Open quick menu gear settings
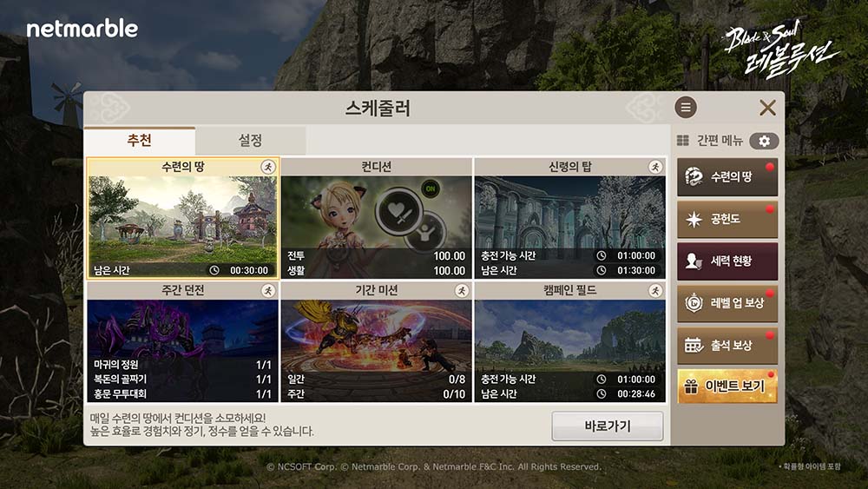This screenshot has height=489, width=868. (764, 141)
